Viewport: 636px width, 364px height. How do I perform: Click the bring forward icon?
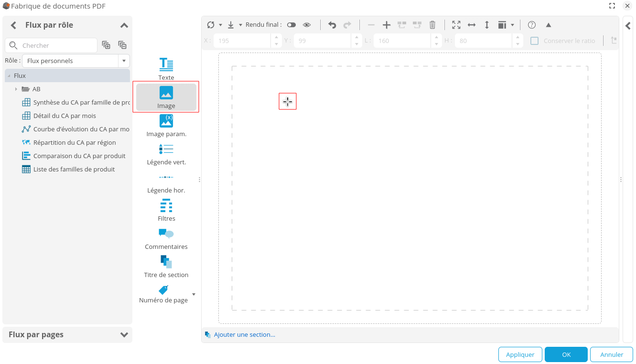402,25
